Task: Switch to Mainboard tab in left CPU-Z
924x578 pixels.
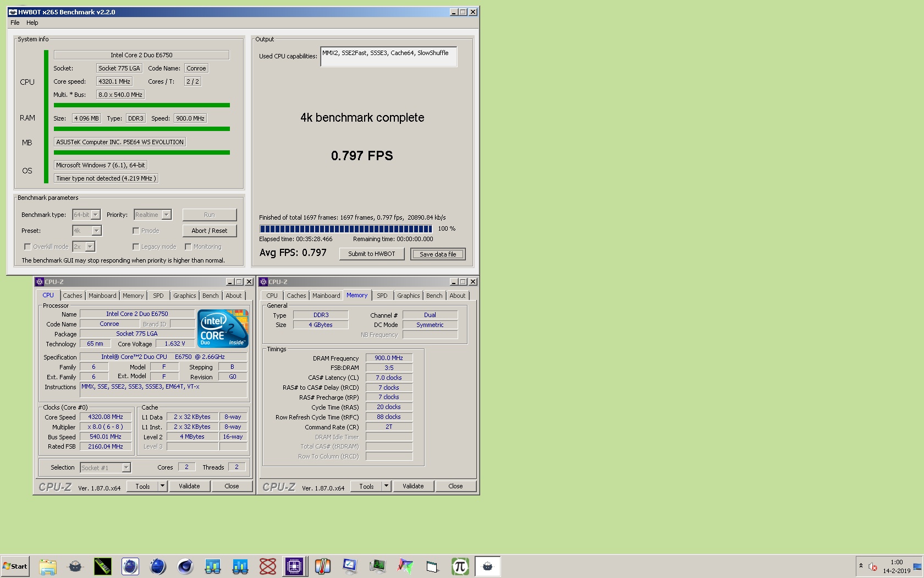Action: [102, 296]
